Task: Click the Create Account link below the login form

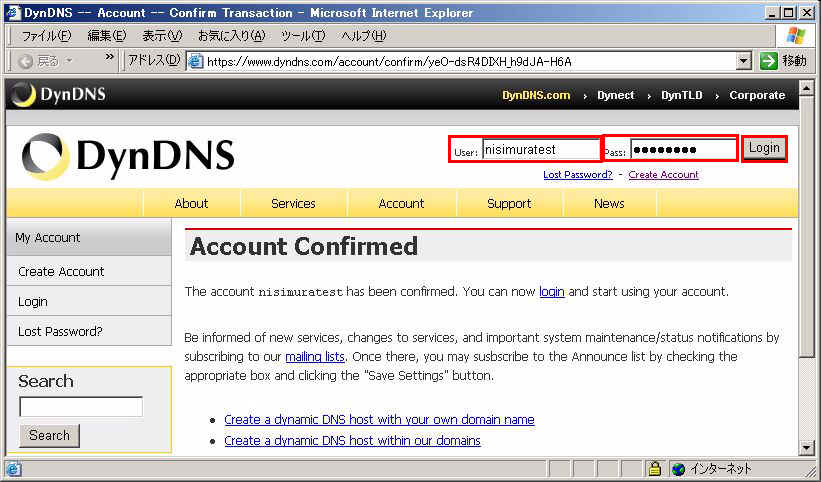Action: click(x=663, y=175)
